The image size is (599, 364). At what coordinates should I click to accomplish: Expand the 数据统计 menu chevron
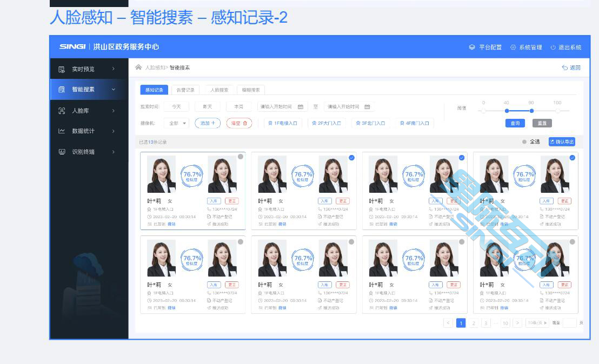click(114, 131)
